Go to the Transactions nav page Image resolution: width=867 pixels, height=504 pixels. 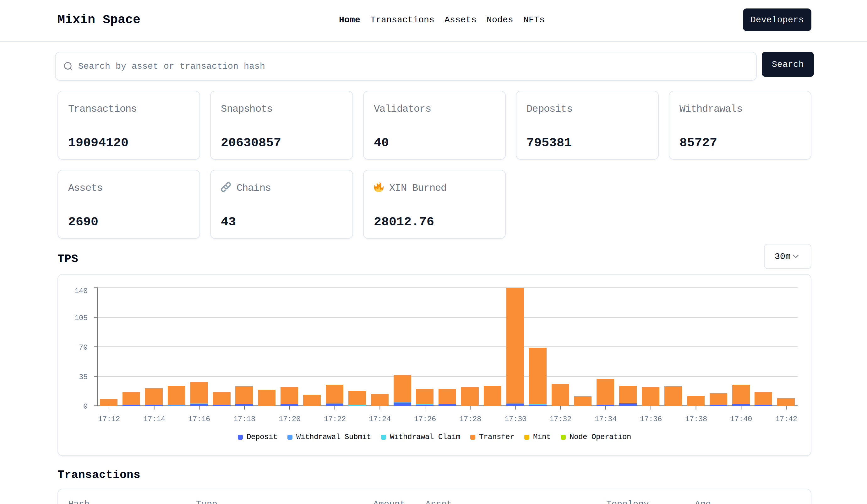point(402,19)
